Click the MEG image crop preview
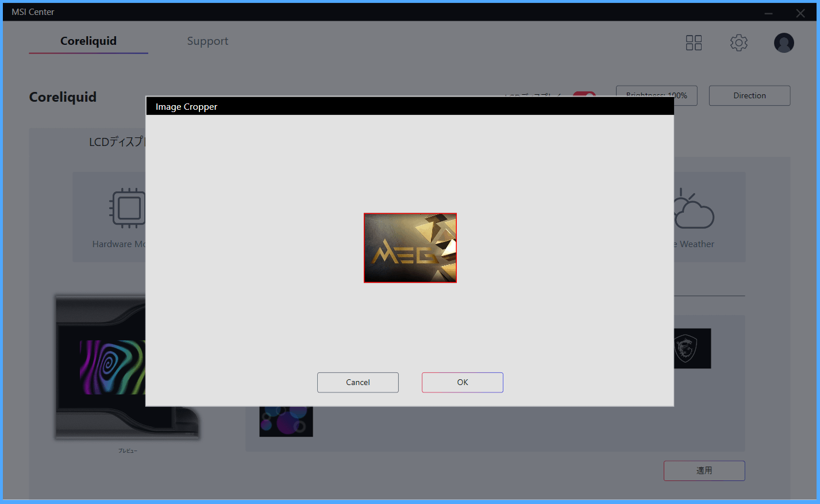 [x=410, y=248]
